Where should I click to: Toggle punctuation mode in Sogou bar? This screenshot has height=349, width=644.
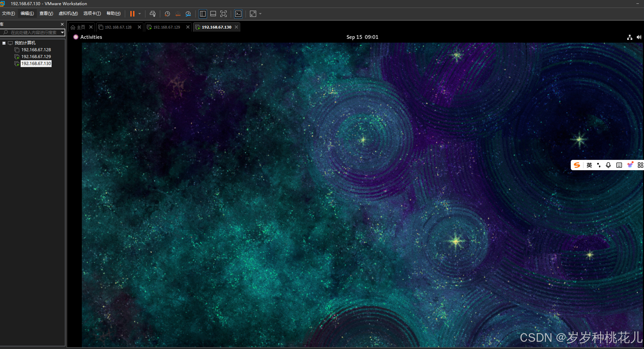click(x=599, y=165)
